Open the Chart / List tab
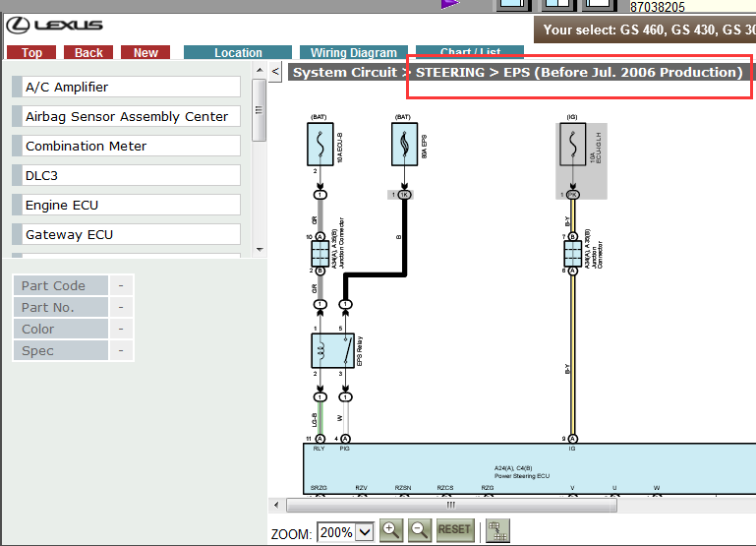The width and height of the screenshot is (756, 546). tap(470, 51)
